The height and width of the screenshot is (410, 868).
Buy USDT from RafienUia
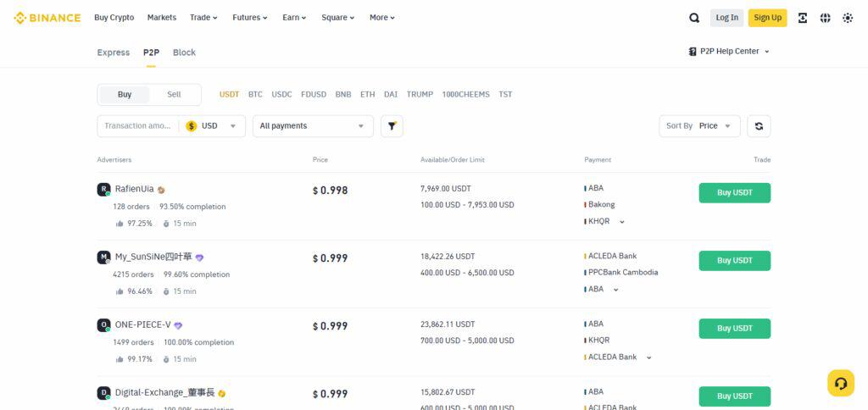pyautogui.click(x=735, y=193)
